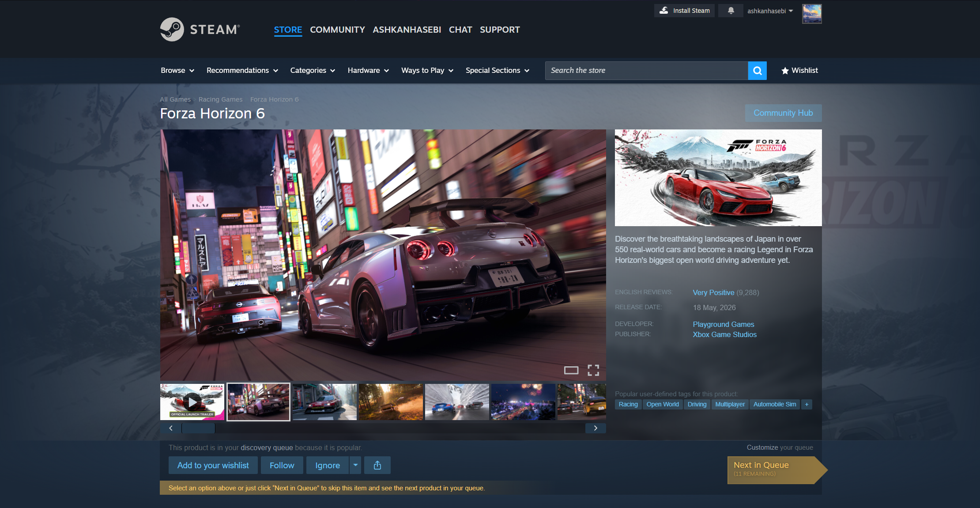Click the Forza Horizon 6 header artwork
The width and height of the screenshot is (980, 508).
click(x=718, y=178)
